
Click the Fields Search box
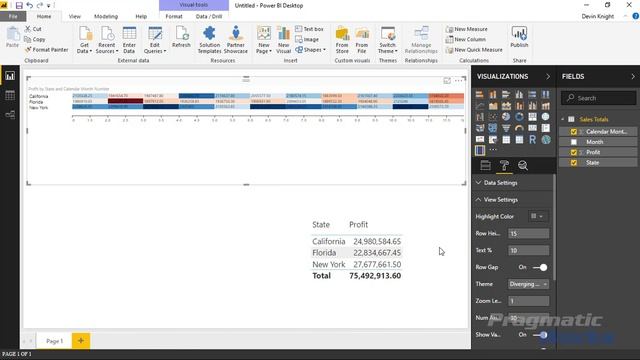598,98
